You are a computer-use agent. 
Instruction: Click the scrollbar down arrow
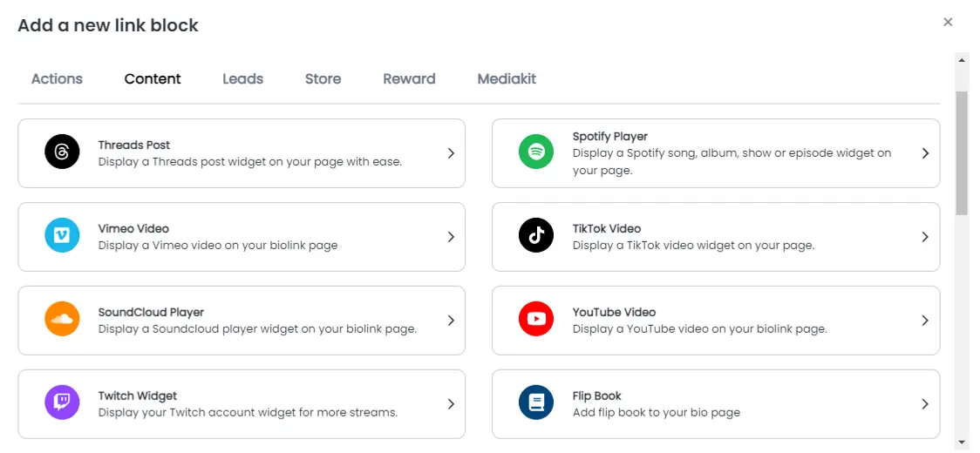pos(963,443)
